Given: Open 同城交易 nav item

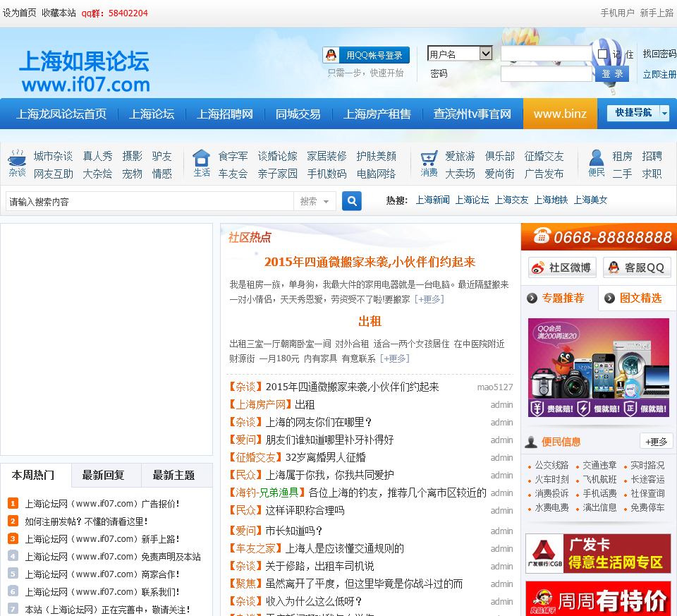Looking at the screenshot, I should [x=298, y=114].
